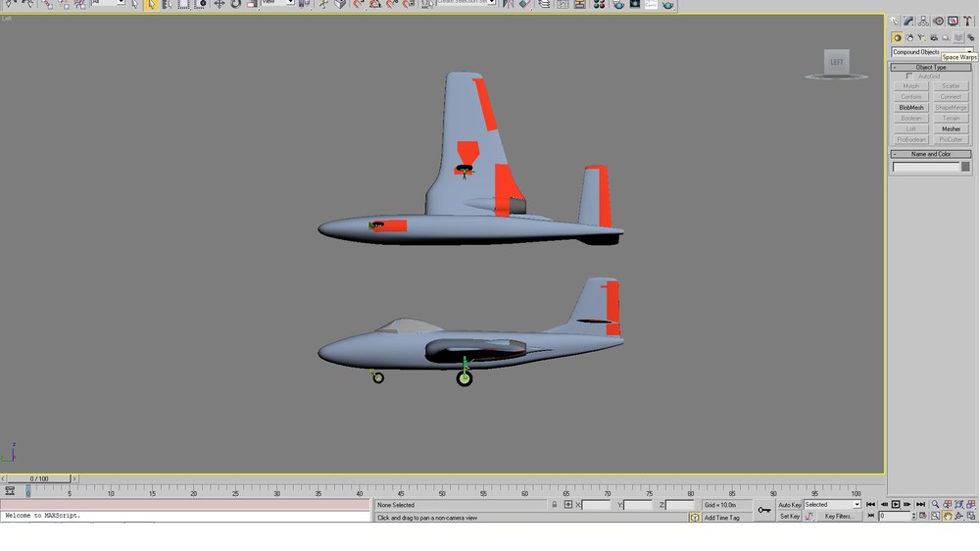This screenshot has height=551, width=980.
Task: Select the Helpers category icon
Action: coord(946,37)
